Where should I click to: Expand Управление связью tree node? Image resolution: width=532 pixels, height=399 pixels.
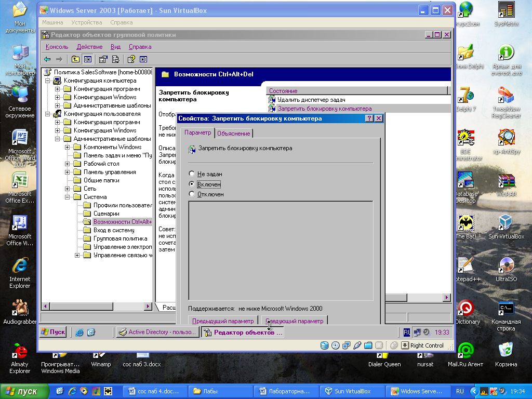[x=77, y=255]
